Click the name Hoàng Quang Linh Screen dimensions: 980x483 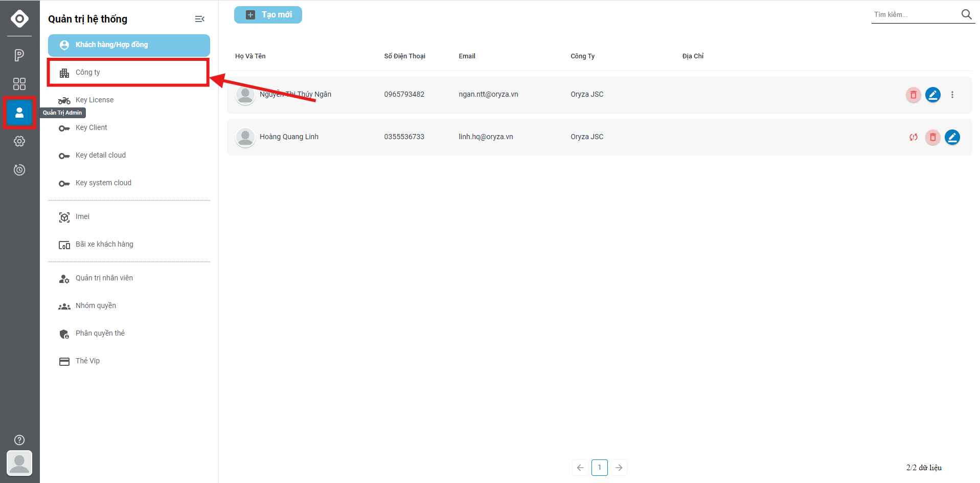pos(289,137)
